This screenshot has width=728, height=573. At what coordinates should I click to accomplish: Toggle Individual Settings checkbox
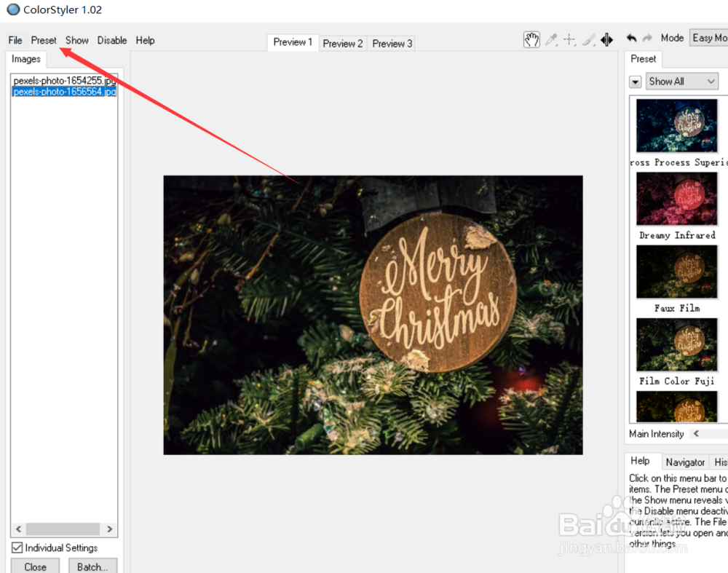[x=17, y=548]
